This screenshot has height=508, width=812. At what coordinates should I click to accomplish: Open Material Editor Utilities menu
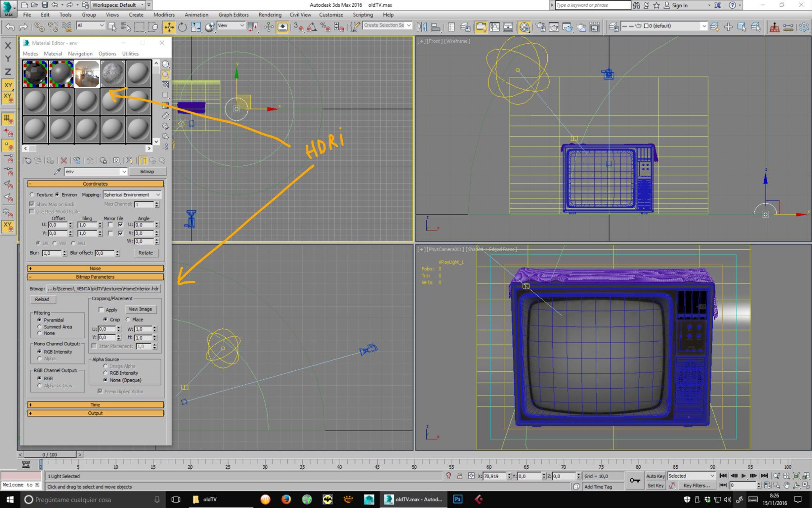pos(130,54)
